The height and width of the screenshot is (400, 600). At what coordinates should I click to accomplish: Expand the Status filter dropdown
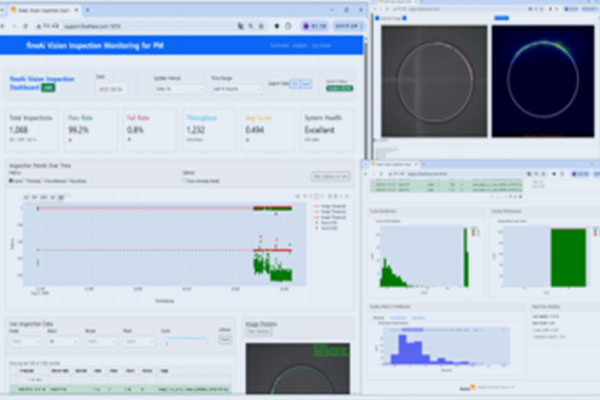pyautogui.click(x=64, y=341)
